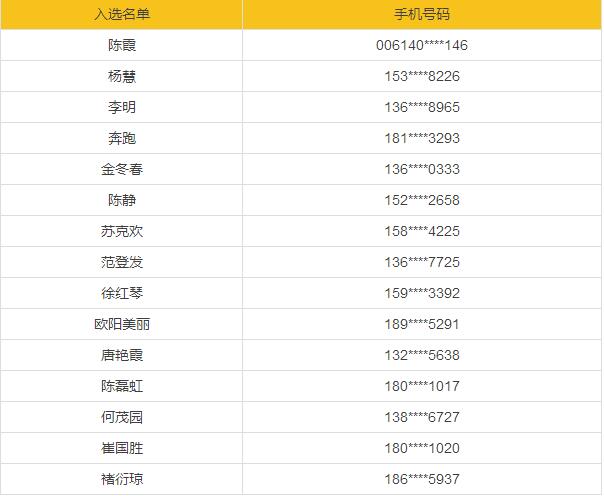Select phone number 186****5937
604x496 pixels.
click(x=421, y=479)
